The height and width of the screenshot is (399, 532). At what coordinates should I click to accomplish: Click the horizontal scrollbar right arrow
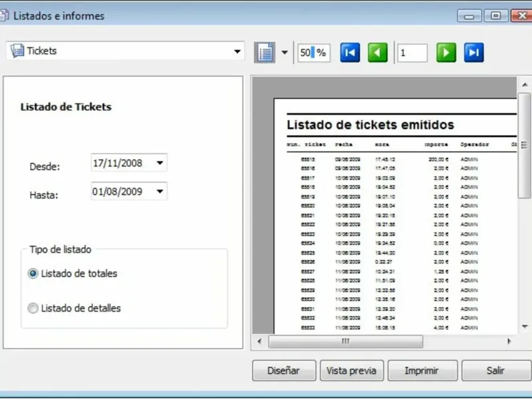(x=509, y=341)
